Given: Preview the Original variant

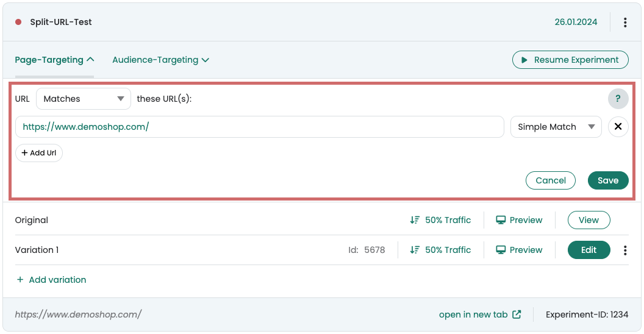Looking at the screenshot, I should point(519,220).
